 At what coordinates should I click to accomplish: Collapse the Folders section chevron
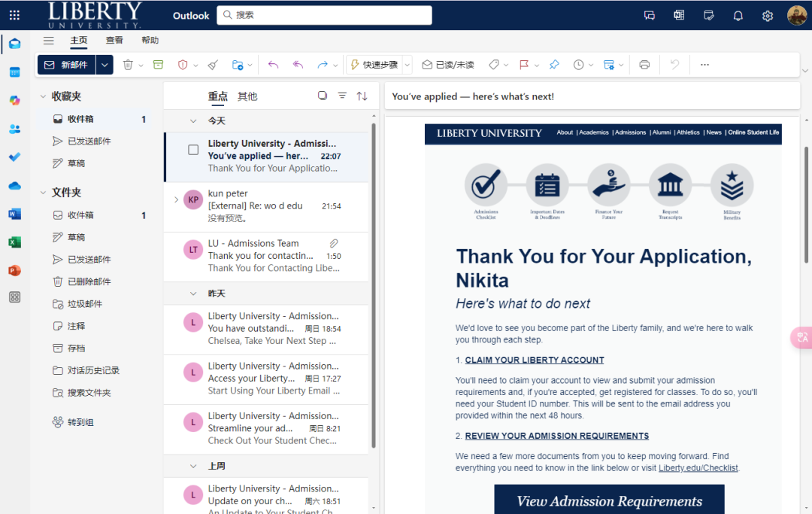43,193
